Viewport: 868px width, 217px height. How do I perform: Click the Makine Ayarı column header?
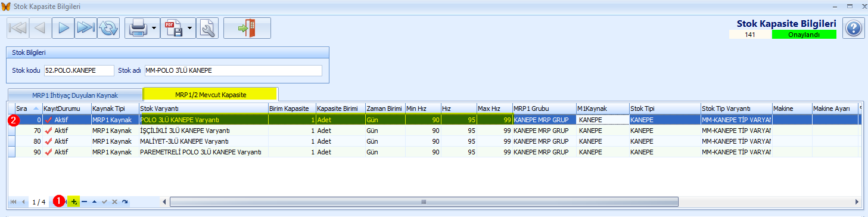[x=835, y=108]
